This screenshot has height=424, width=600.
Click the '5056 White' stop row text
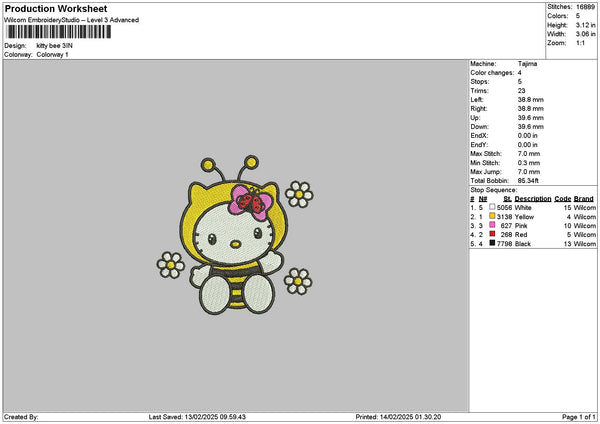point(514,207)
